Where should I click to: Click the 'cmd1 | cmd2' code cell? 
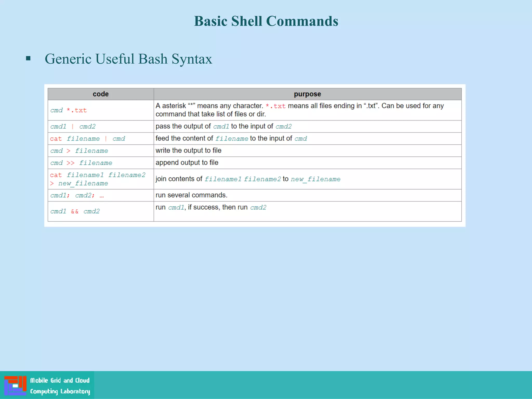(x=101, y=127)
